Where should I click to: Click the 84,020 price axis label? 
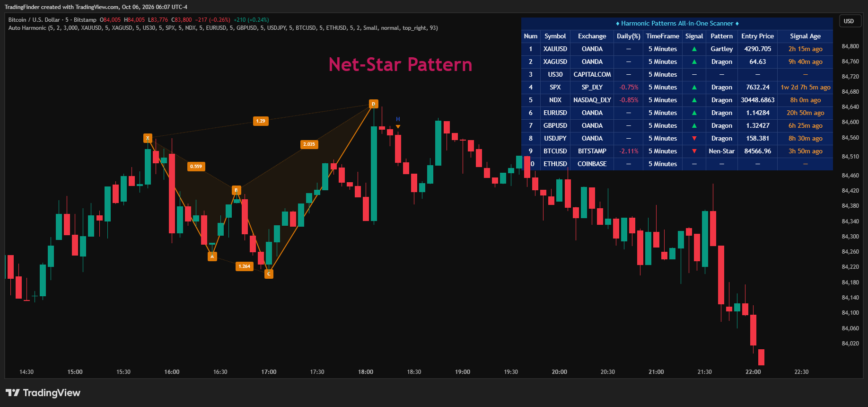click(x=850, y=344)
